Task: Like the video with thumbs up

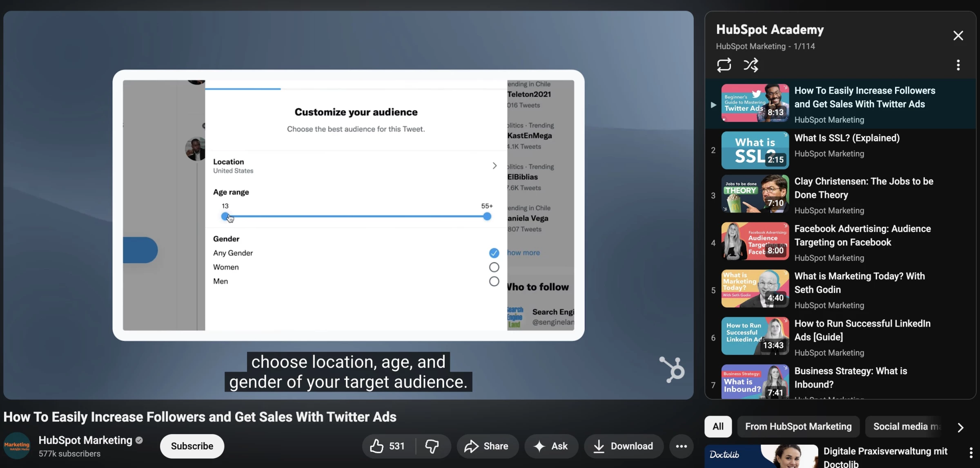Action: point(388,446)
